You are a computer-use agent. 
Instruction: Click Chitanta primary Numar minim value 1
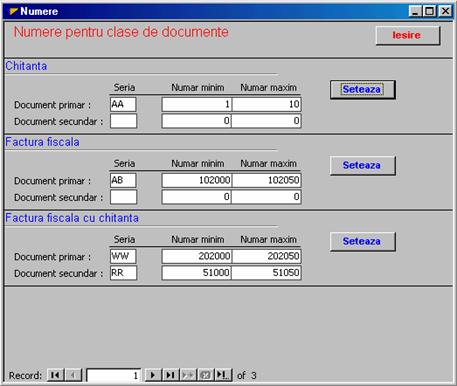tap(197, 104)
